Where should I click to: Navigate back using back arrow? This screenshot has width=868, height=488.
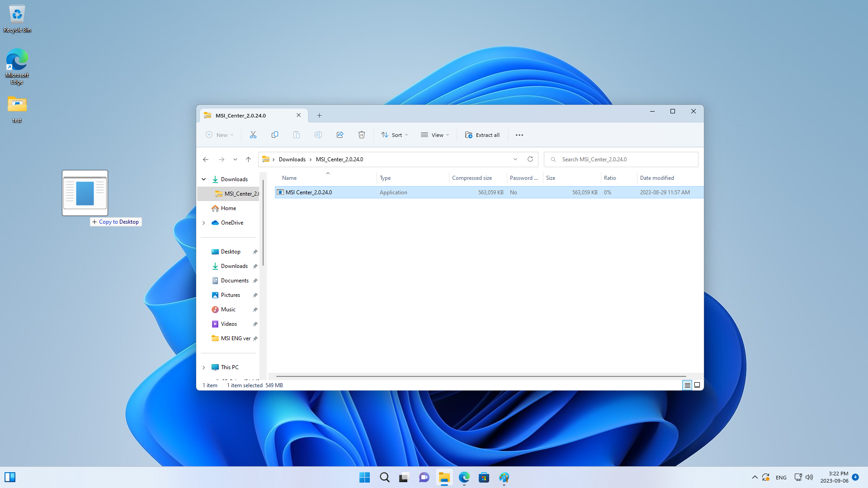206,159
